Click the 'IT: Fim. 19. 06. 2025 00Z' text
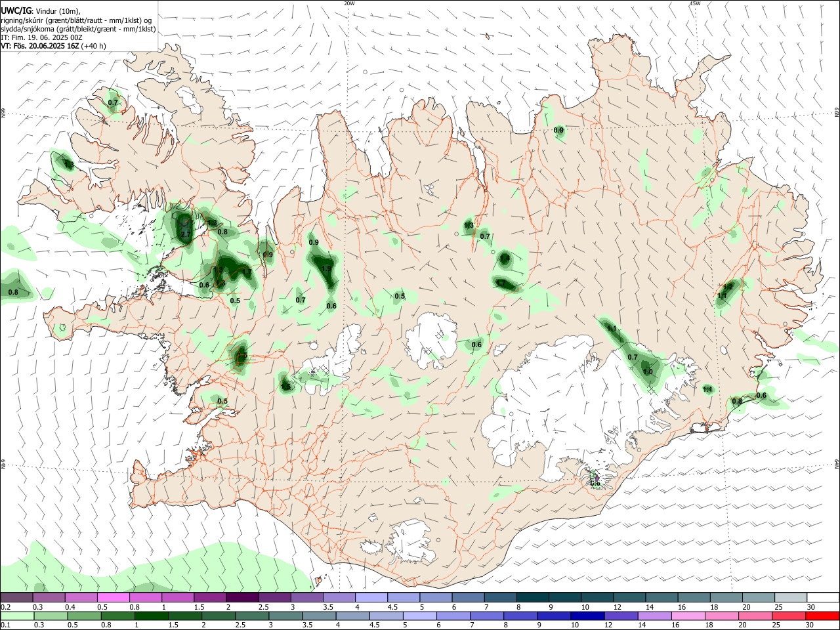The image size is (840, 630). pyautogui.click(x=41, y=37)
